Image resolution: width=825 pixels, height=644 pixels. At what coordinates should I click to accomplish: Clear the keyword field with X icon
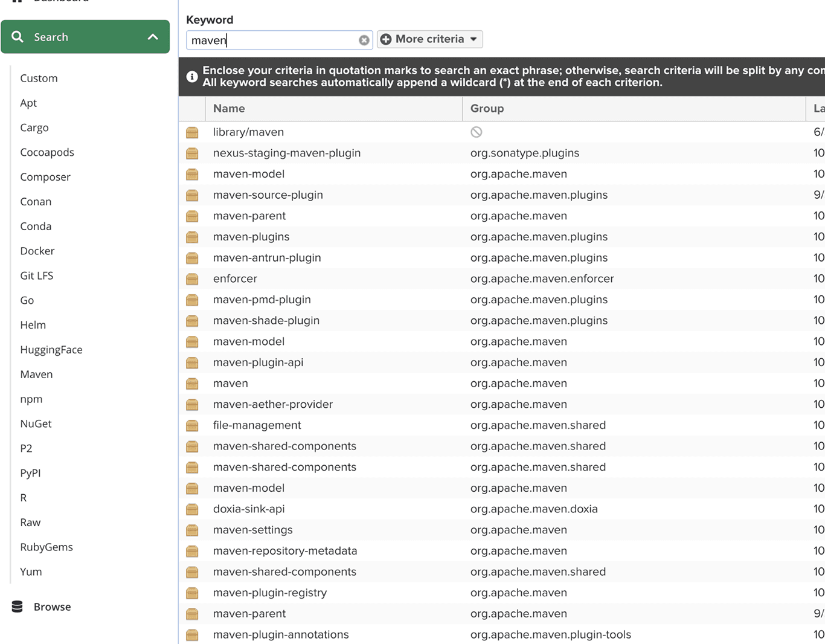coord(364,40)
